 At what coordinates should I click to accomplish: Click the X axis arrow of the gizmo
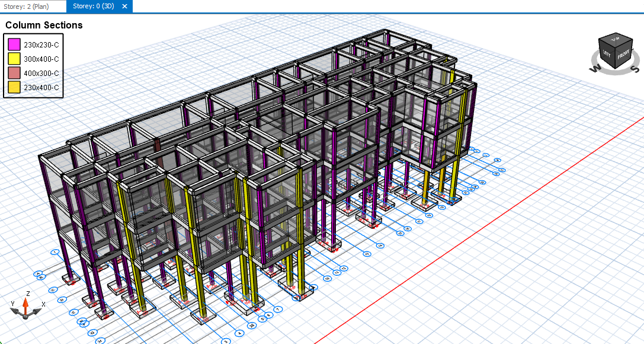coord(36,311)
